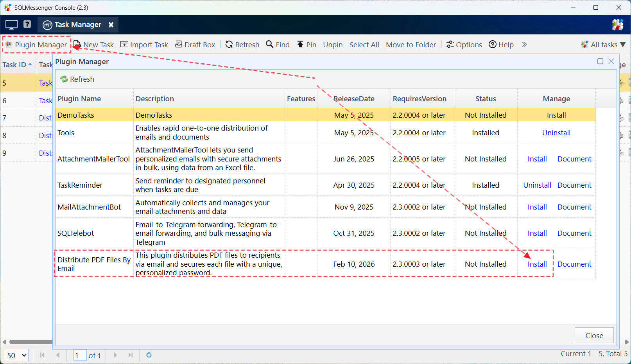Install the Distribute PDF Files By Email plugin

[x=537, y=264]
